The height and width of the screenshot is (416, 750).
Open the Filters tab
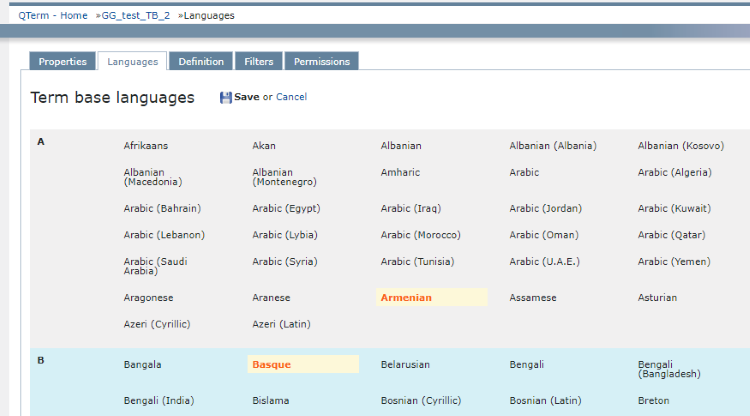point(258,62)
